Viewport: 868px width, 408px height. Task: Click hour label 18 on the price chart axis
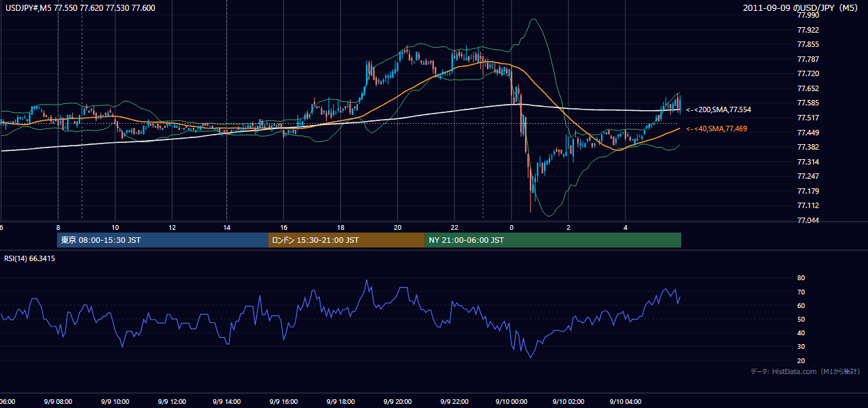tap(341, 227)
